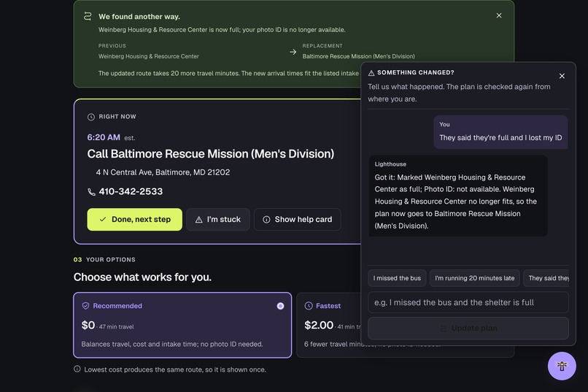Click 'Done, next step' button
Screen dimensions: 588x392
135,220
